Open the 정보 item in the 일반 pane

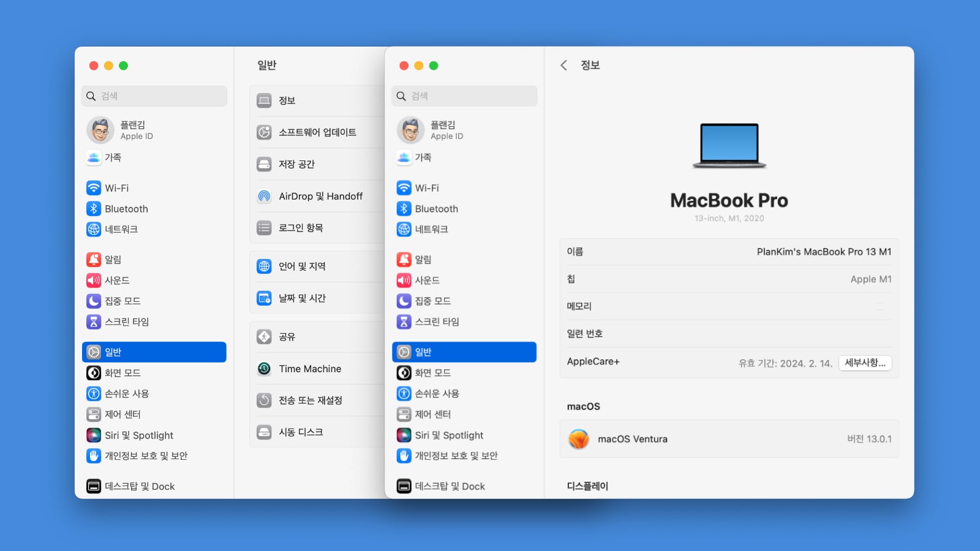click(285, 100)
